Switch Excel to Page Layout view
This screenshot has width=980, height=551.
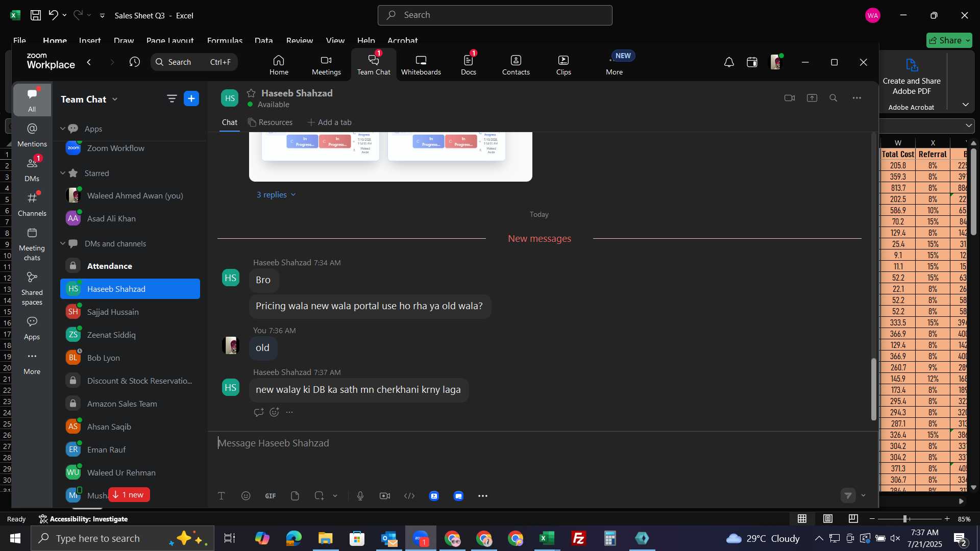[x=828, y=519]
